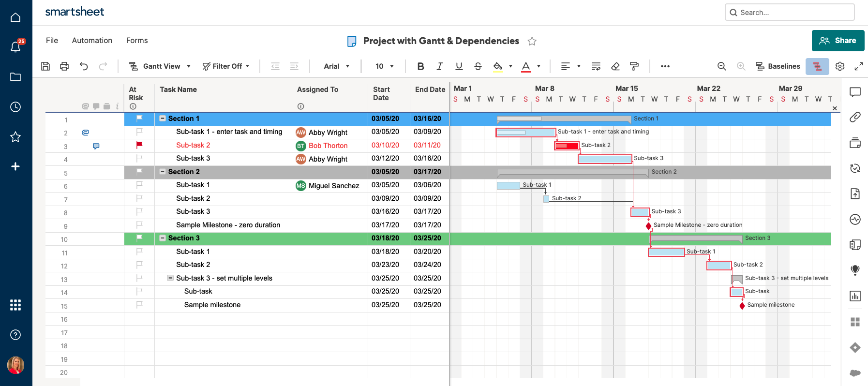This screenshot has width=868, height=386.
Task: Open the Automation menu
Action: point(92,41)
